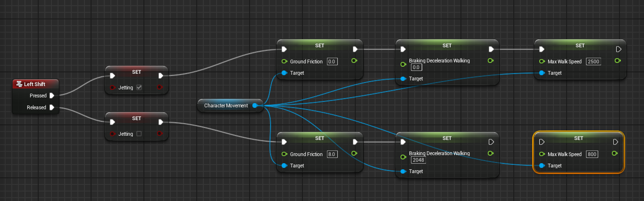Screen dimensions: 644x201
Task: Click green input pin of Braking Deceleration 2048 node
Action: pyautogui.click(x=403, y=157)
